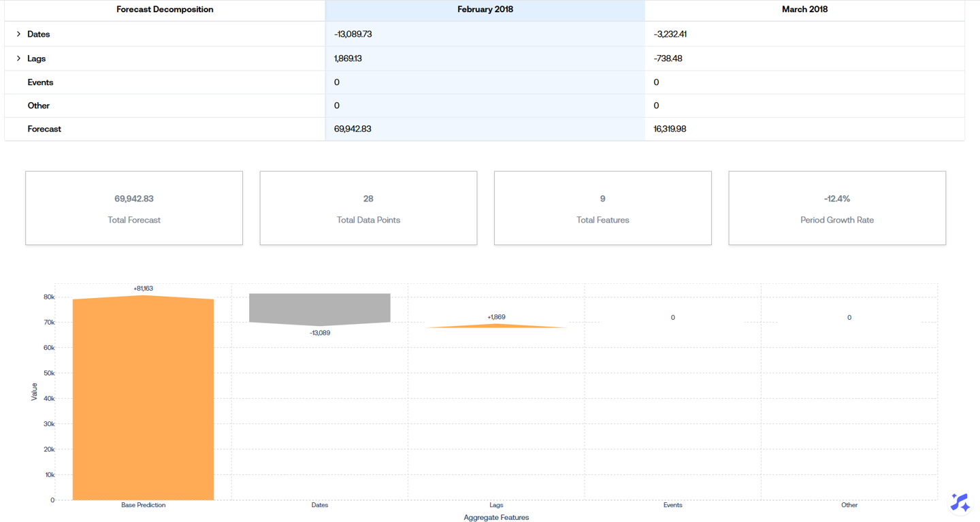Click the Total Forecast card
This screenshot has height=522, width=980.
[x=134, y=208]
